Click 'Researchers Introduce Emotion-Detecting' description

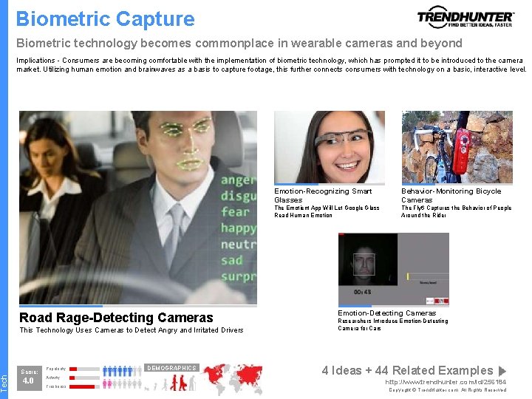point(393,324)
